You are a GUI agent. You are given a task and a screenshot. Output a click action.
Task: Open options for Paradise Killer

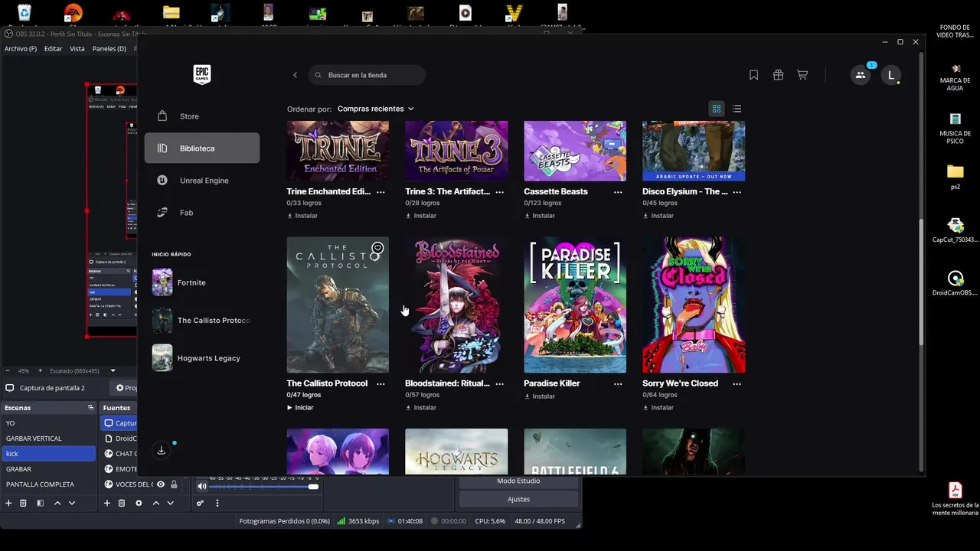618,384
